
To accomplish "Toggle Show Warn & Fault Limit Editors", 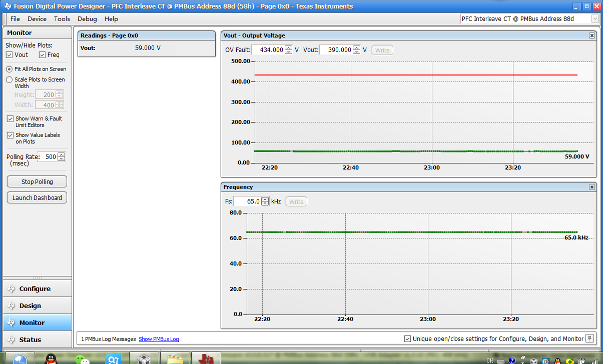I will [x=10, y=119].
